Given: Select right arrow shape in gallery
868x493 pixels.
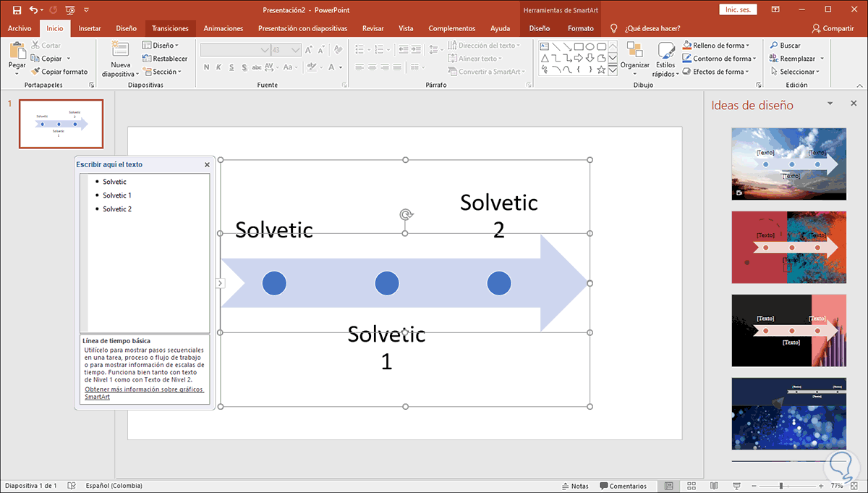Looking at the screenshot, I should (x=579, y=58).
